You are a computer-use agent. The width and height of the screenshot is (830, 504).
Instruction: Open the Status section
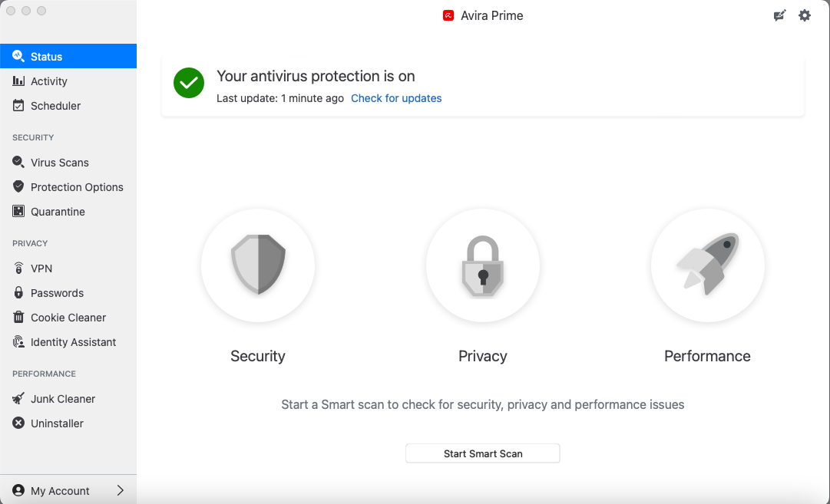tap(46, 57)
